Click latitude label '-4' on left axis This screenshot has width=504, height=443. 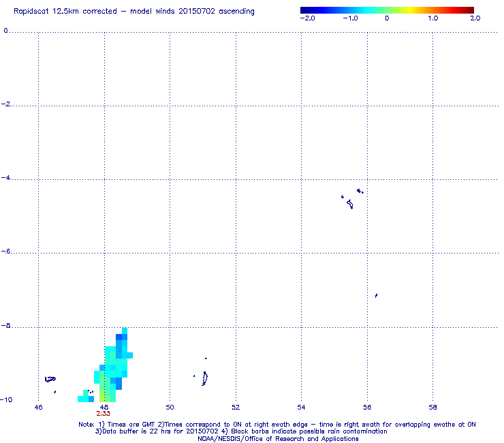5,178
